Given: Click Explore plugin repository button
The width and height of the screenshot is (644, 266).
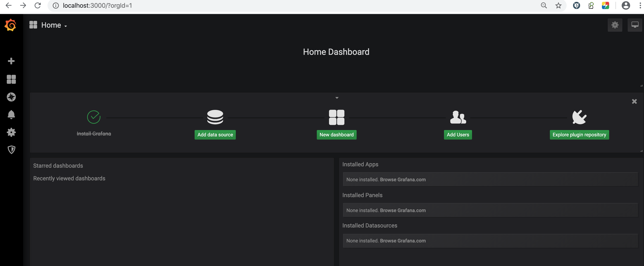Looking at the screenshot, I should tap(579, 135).
